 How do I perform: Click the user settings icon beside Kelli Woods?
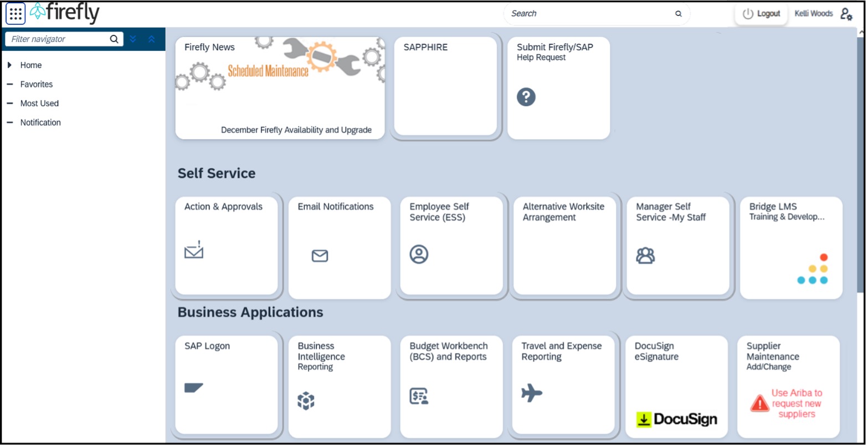(x=846, y=14)
